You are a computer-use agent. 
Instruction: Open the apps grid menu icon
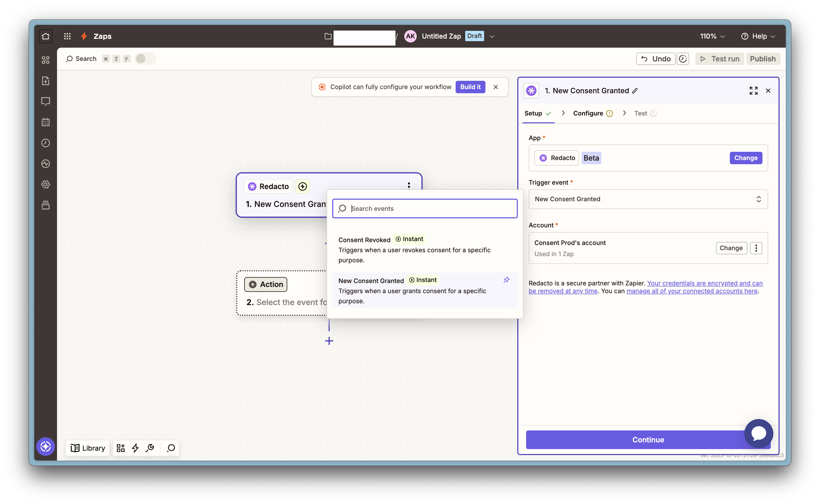[67, 36]
